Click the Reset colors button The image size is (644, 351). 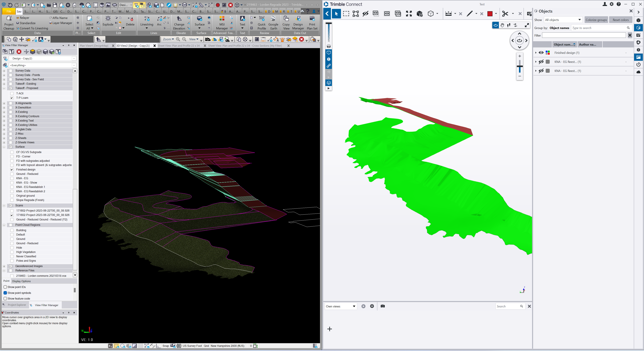[x=621, y=20]
